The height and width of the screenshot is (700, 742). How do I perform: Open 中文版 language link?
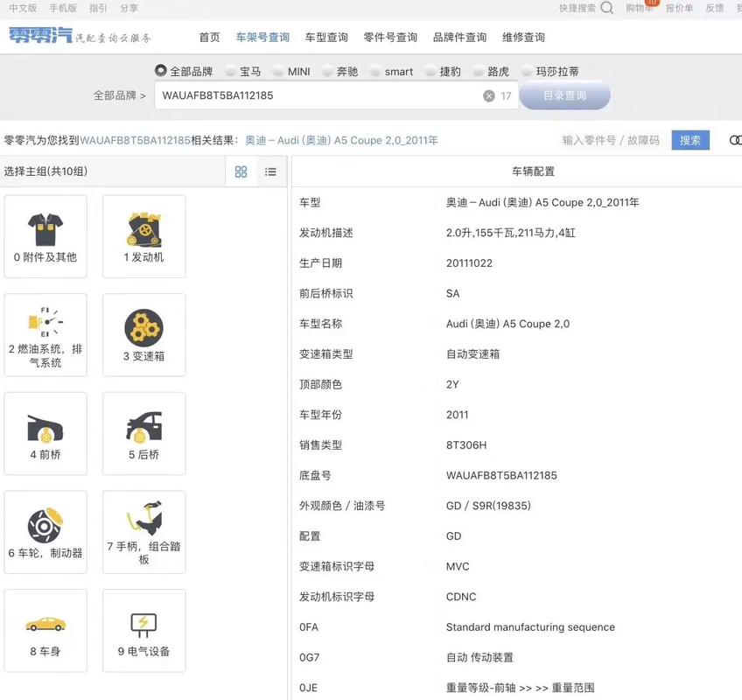23,8
